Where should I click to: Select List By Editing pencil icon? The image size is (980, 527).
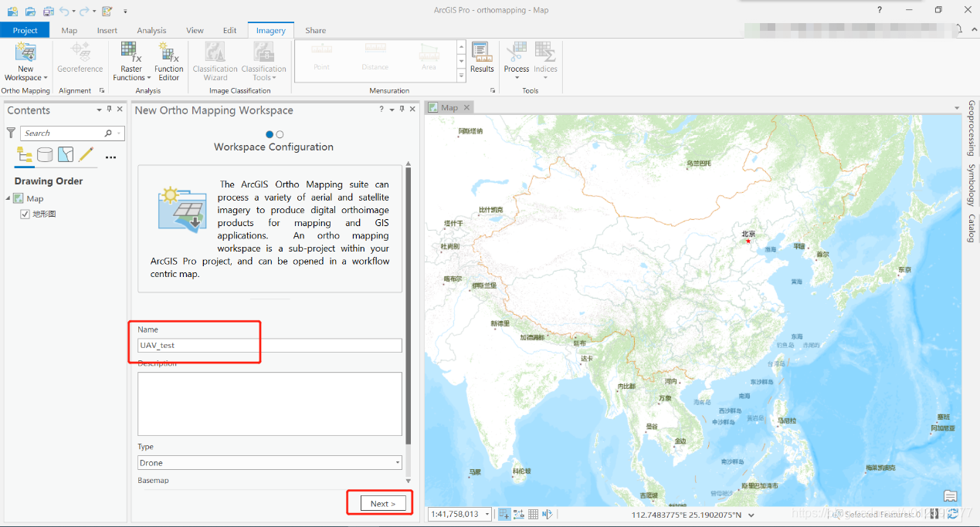[x=86, y=155]
